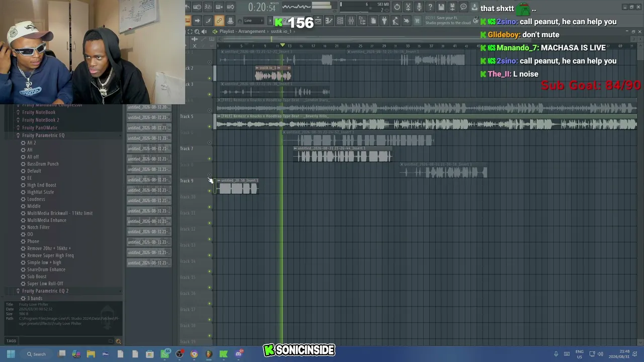This screenshot has width=644, height=362.
Task: Open the plugin picker plug icon
Action: point(384,21)
